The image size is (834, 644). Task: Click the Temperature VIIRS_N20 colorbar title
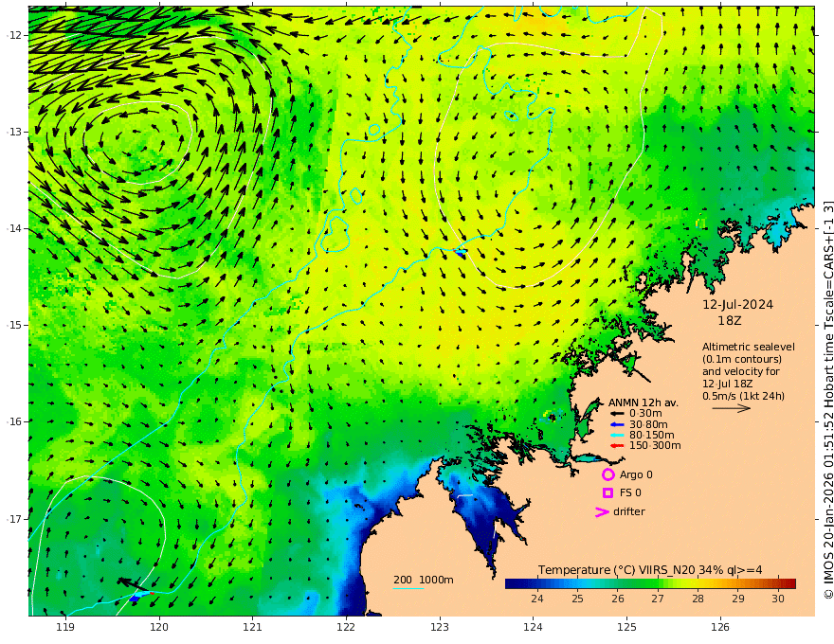point(650,570)
